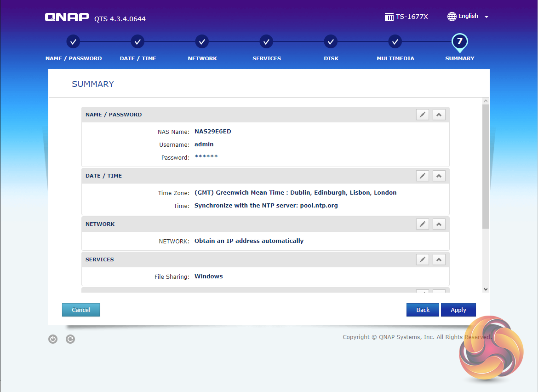
Task: Click the Cancel button
Action: point(81,310)
